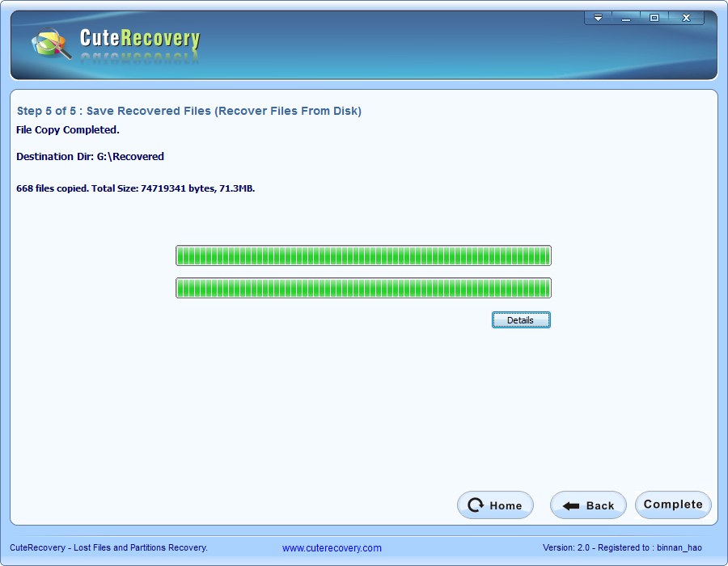Click the CuteRecovery title text in header
The width and height of the screenshot is (728, 566).
click(139, 38)
